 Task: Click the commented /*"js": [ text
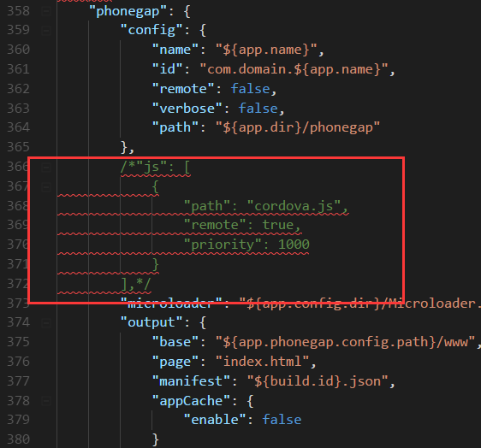(155, 168)
